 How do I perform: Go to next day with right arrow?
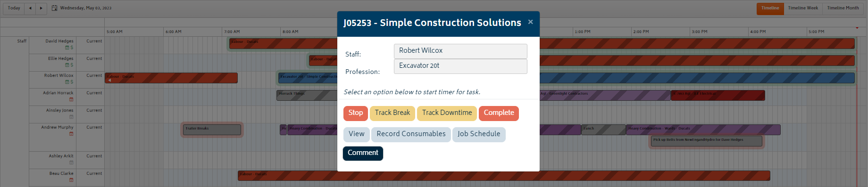[41, 8]
